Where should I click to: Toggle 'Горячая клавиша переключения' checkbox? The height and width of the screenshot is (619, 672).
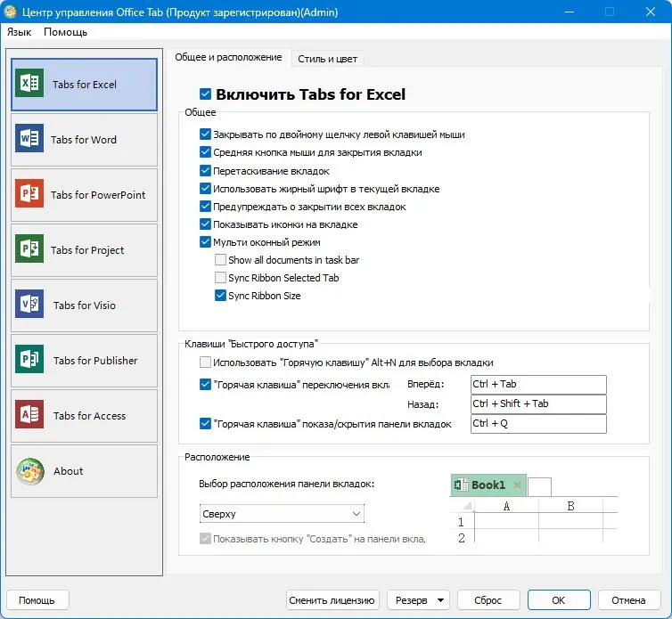205,384
